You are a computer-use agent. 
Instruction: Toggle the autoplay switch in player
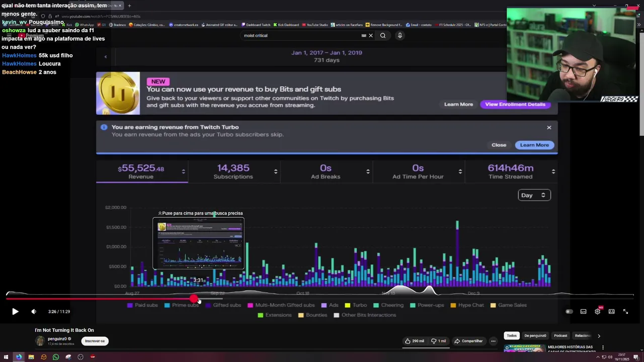[x=569, y=312]
